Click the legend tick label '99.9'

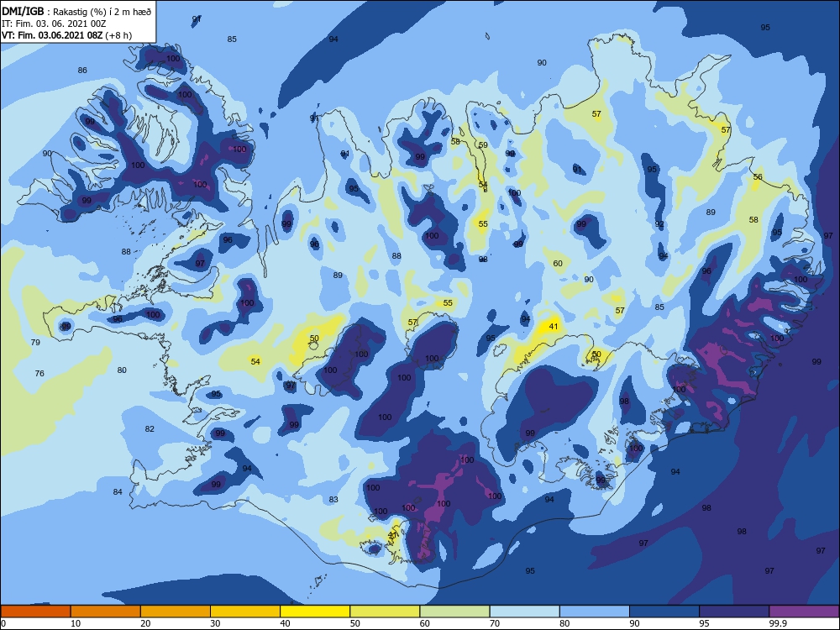point(778,623)
